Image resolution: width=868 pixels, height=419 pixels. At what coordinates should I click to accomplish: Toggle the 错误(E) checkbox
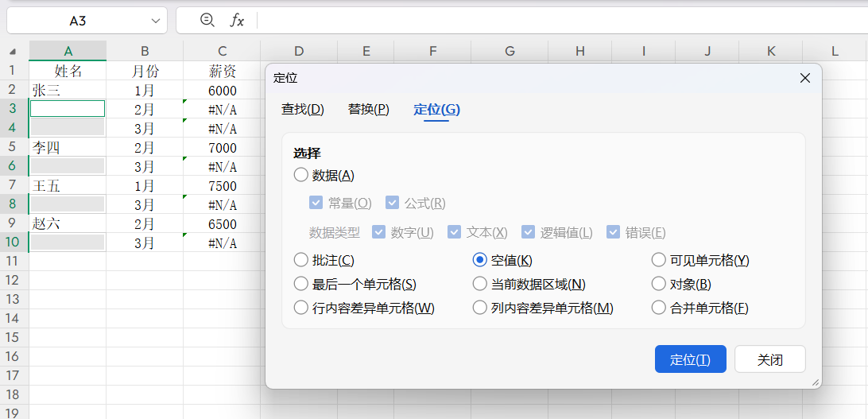click(613, 232)
